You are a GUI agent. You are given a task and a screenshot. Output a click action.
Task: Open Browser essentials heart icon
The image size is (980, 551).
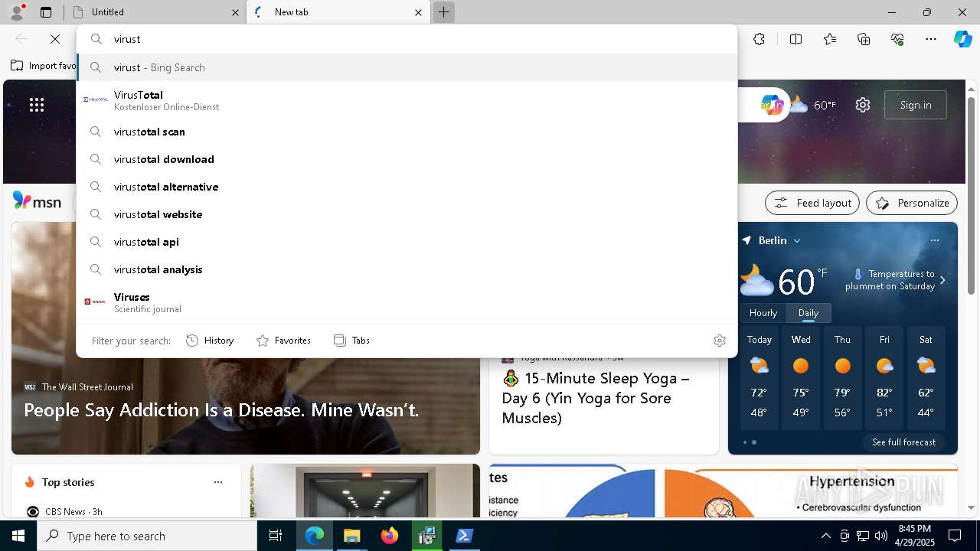click(x=897, y=39)
